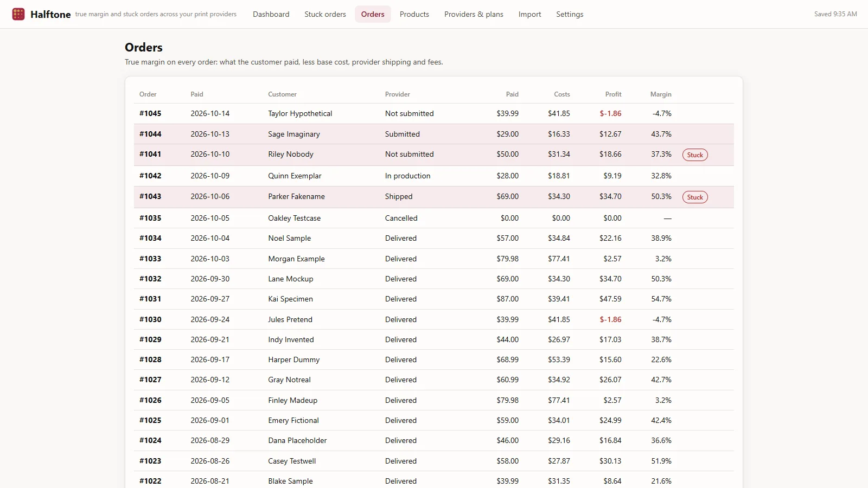Viewport: 868px width, 488px height.
Task: Click the Provider column header
Action: [398, 94]
